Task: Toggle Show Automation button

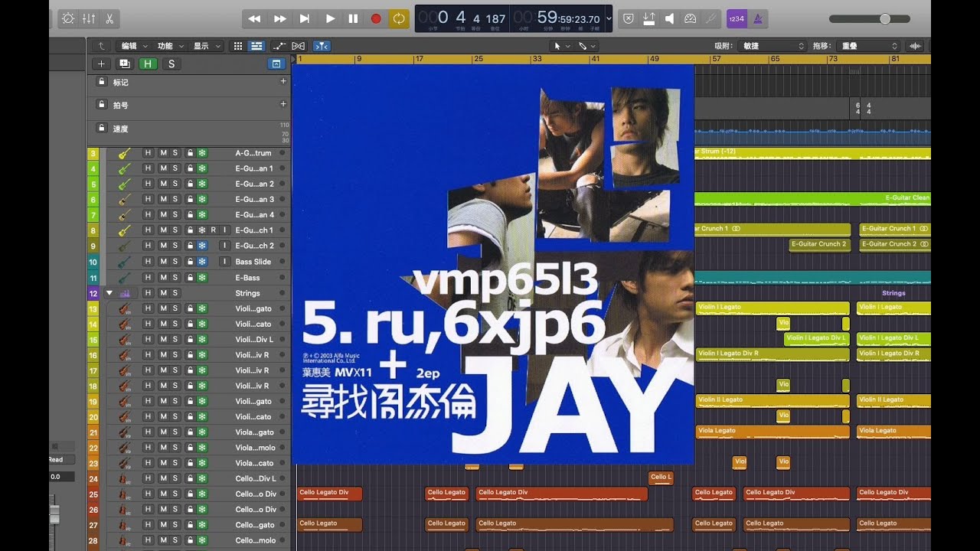Action: pos(279,46)
